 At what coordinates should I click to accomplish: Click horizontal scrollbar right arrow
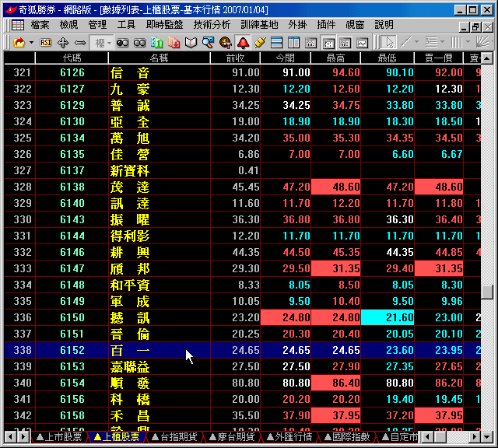pyautogui.click(x=475, y=437)
